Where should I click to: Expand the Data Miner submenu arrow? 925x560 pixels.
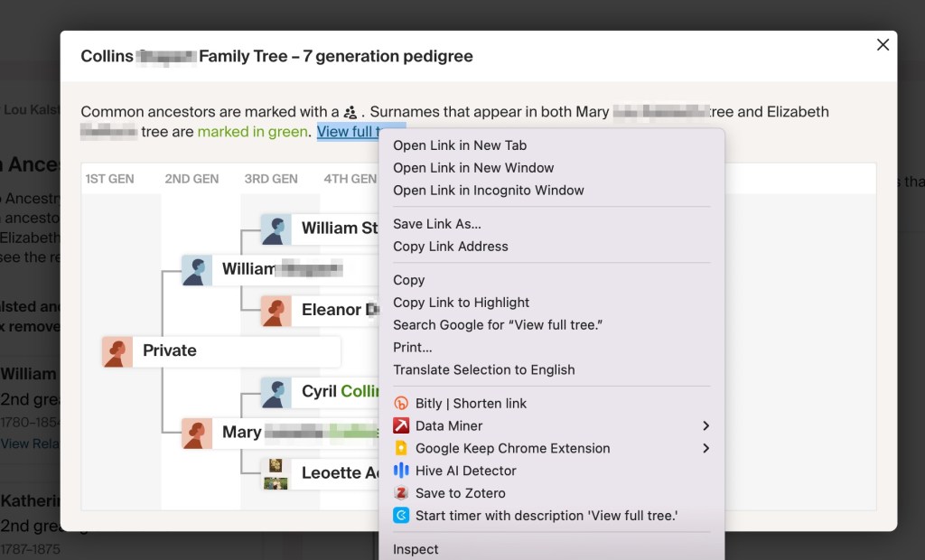coord(705,426)
